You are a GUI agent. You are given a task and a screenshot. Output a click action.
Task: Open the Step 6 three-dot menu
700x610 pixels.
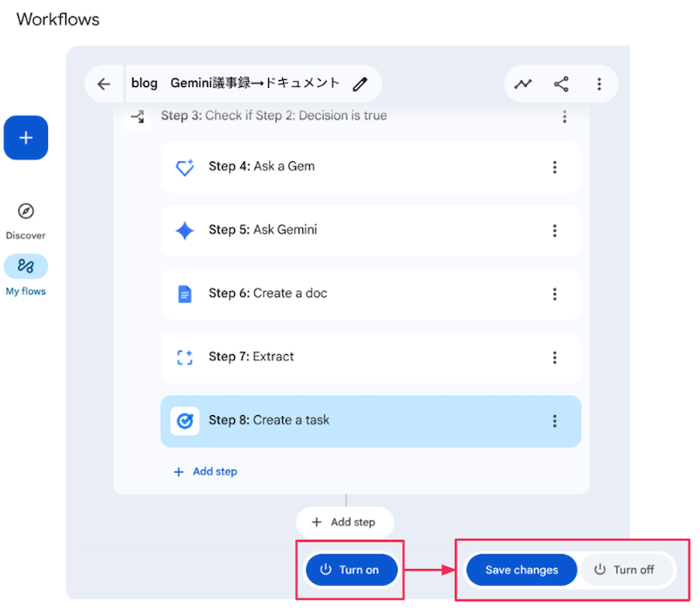pyautogui.click(x=555, y=294)
